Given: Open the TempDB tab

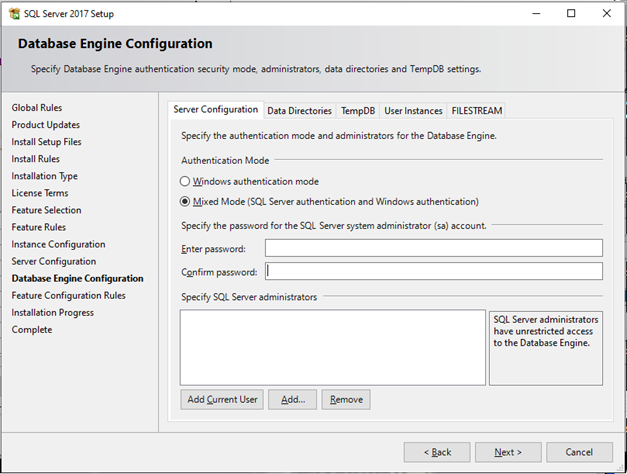Looking at the screenshot, I should click(x=357, y=111).
